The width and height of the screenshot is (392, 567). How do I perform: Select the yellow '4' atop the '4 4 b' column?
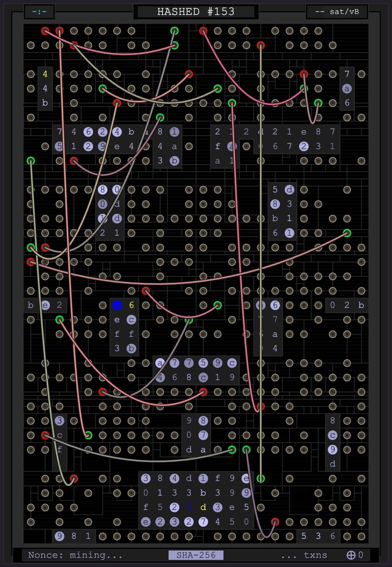point(45,74)
